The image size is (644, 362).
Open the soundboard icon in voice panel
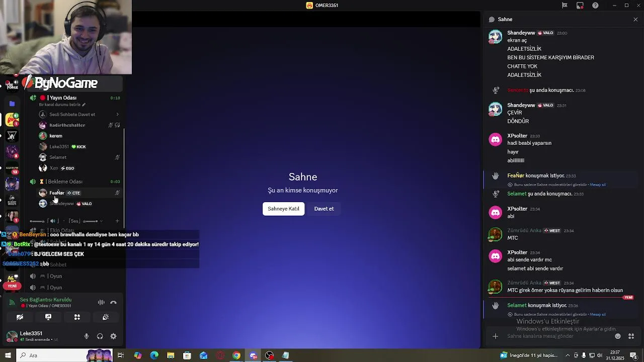click(x=106, y=317)
